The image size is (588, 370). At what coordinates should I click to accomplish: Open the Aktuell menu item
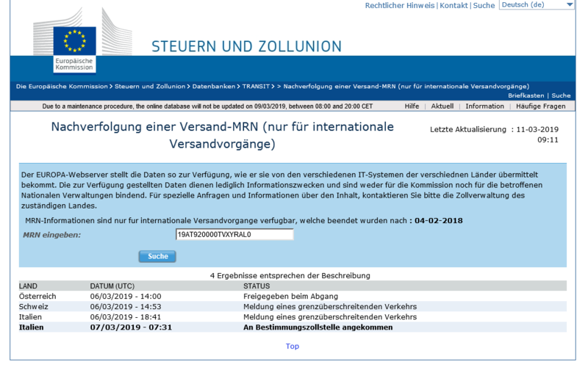tap(442, 106)
